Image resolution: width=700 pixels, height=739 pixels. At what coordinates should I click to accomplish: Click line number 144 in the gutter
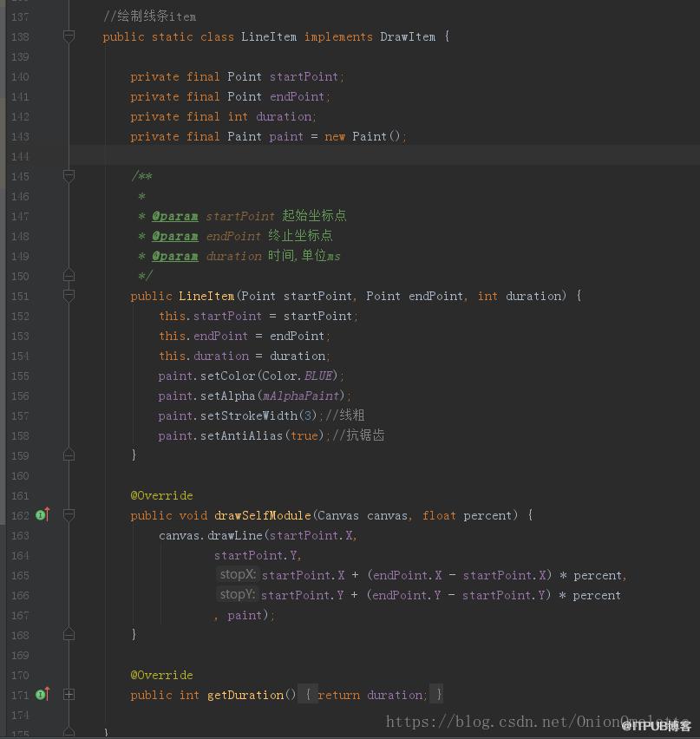pos(20,156)
